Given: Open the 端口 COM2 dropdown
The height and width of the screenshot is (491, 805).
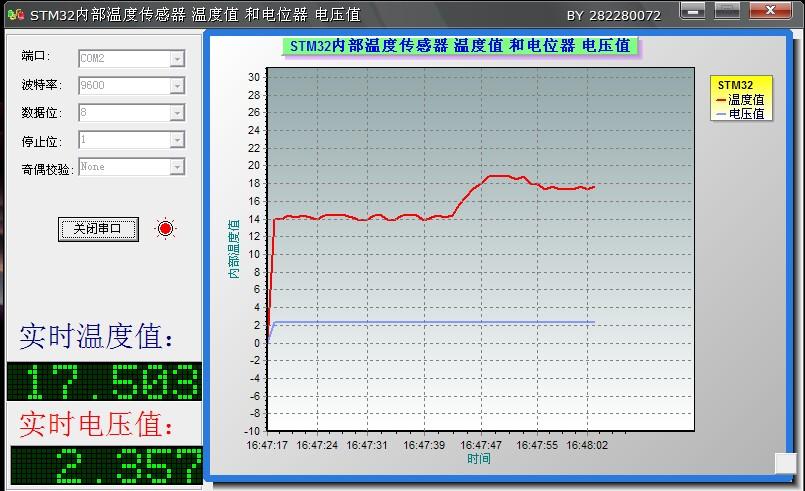Looking at the screenshot, I should (176, 59).
